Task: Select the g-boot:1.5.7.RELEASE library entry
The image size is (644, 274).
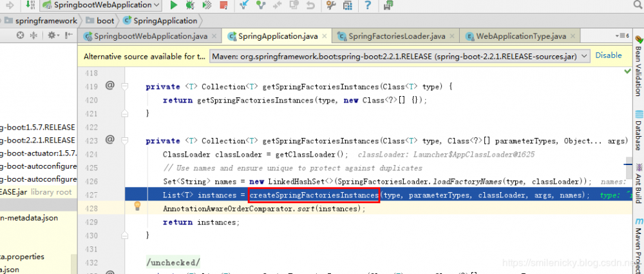Action: (37, 127)
